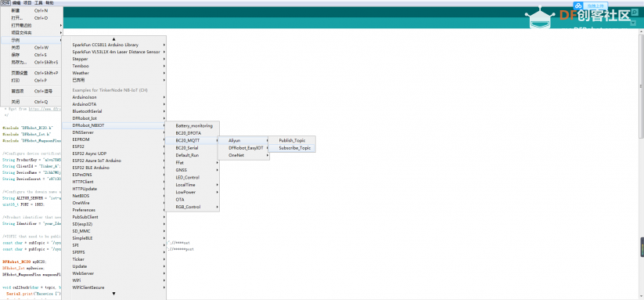This screenshot has height=300, width=644.
Task: Open the LED_Control example
Action: pos(192,178)
